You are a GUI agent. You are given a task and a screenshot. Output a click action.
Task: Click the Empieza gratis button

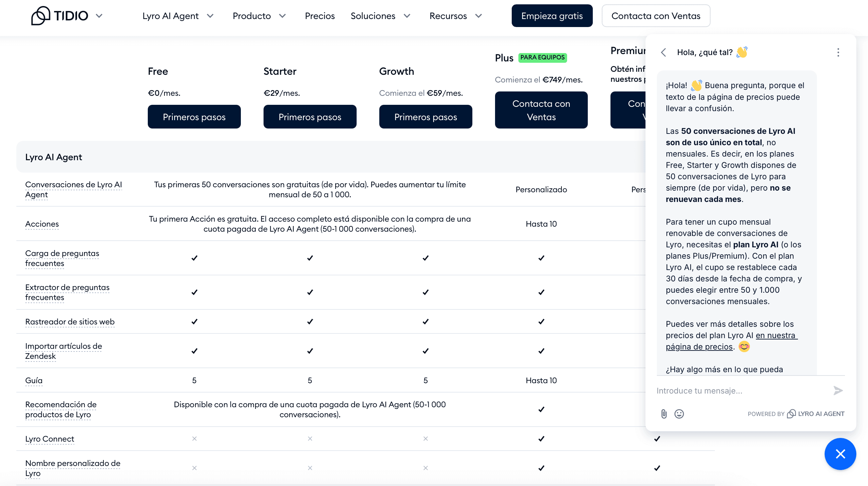552,16
